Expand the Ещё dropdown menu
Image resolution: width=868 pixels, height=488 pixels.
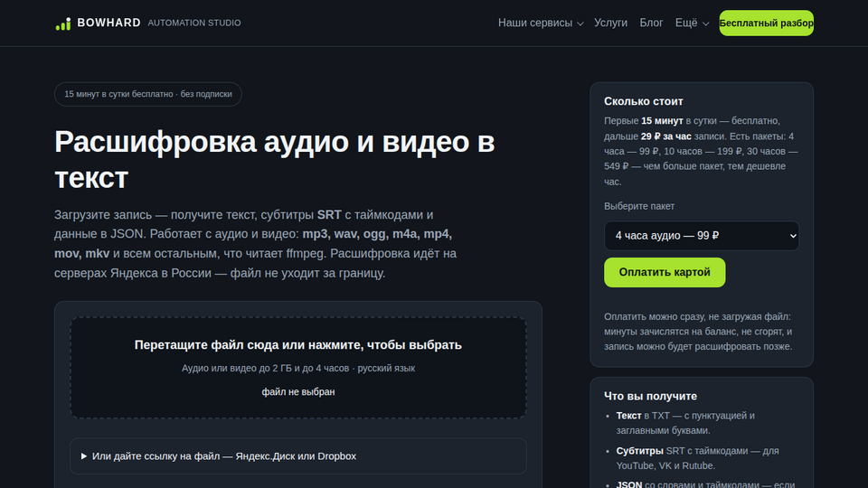click(x=692, y=23)
